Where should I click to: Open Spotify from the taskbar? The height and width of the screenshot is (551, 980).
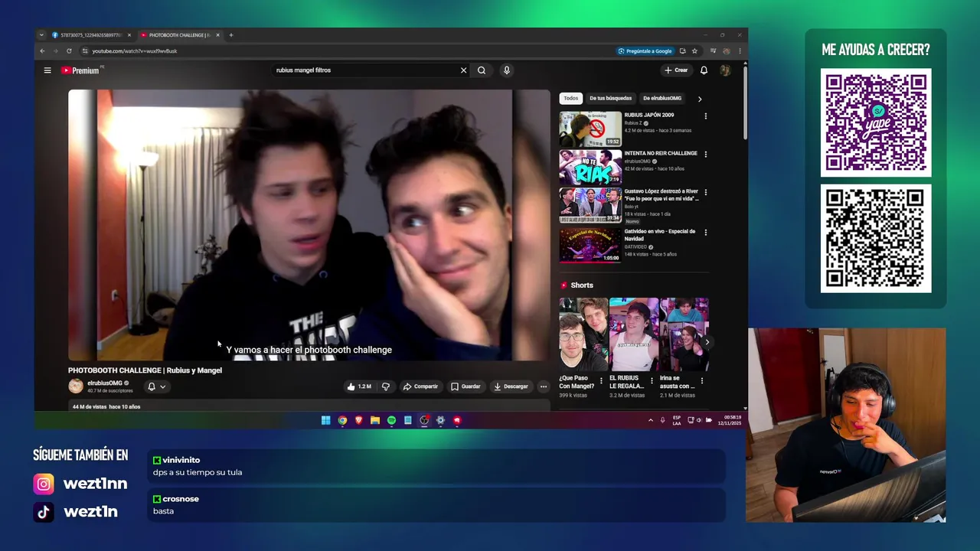[x=391, y=420]
